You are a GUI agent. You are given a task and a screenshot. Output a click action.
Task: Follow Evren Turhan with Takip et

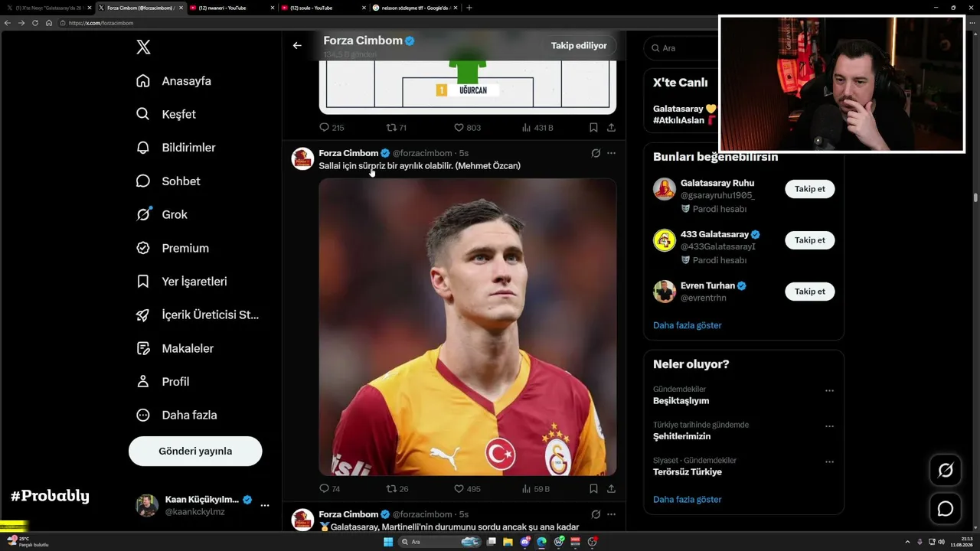click(810, 292)
